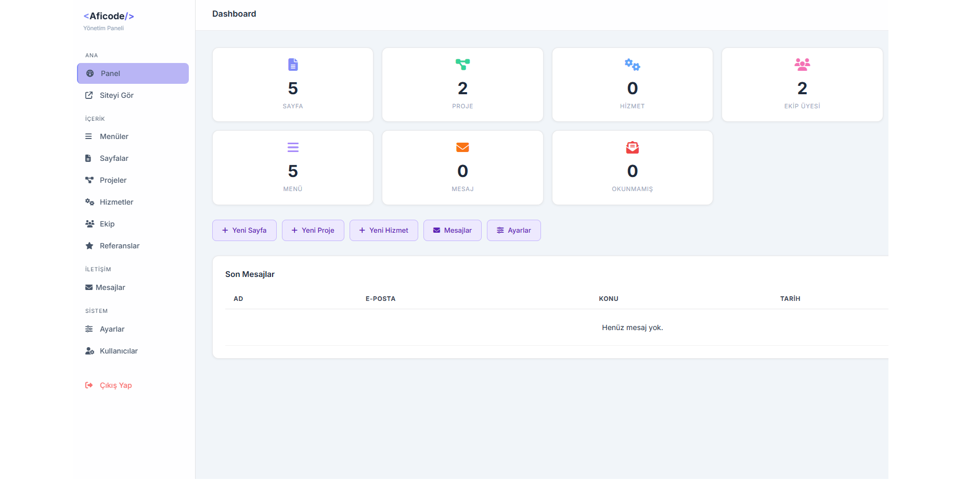This screenshot has height=480, width=980.
Task: Click the purple lines icon in MENÜ card
Action: (293, 147)
